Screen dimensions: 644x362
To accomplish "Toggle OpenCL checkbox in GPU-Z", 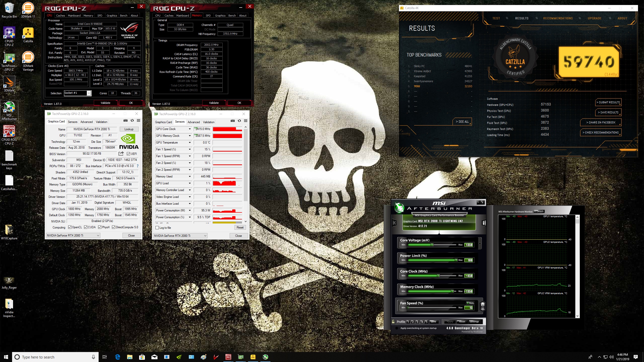I will point(70,227).
